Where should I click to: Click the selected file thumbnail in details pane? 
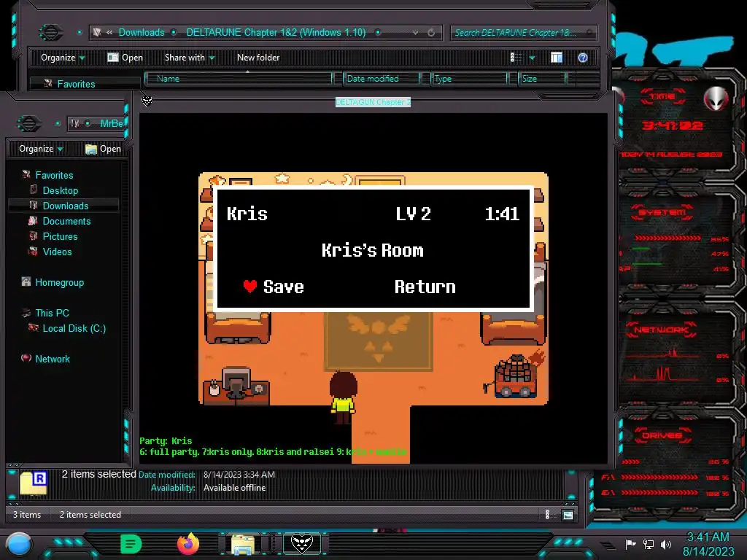34,483
